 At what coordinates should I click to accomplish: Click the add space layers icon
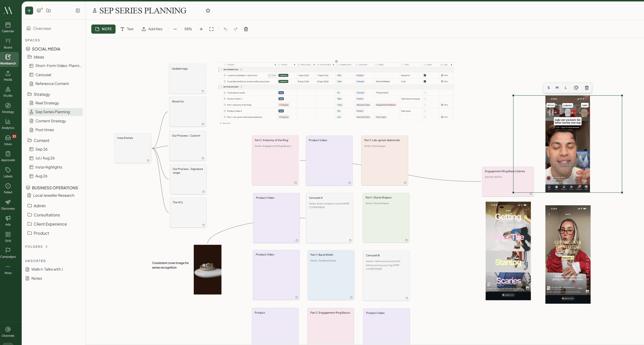click(40, 10)
